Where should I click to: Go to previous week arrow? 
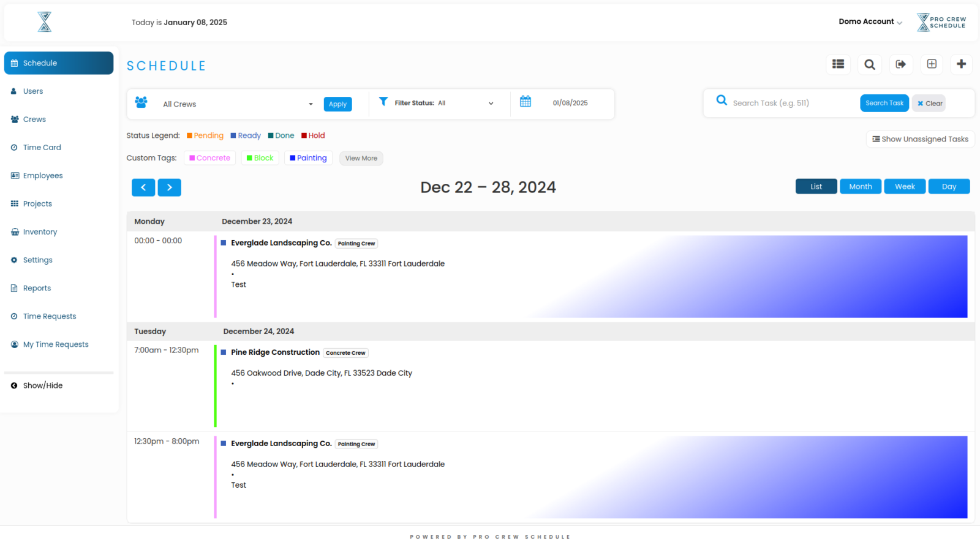(x=143, y=188)
